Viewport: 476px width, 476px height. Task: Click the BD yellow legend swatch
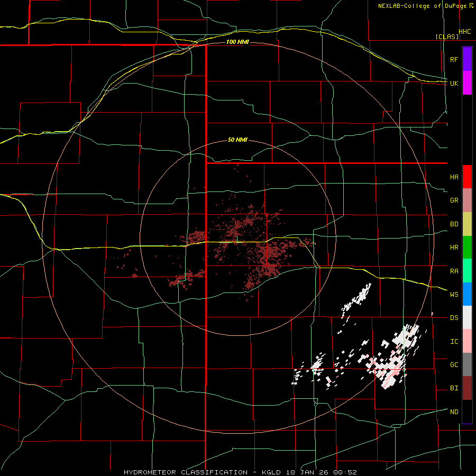coord(467,224)
